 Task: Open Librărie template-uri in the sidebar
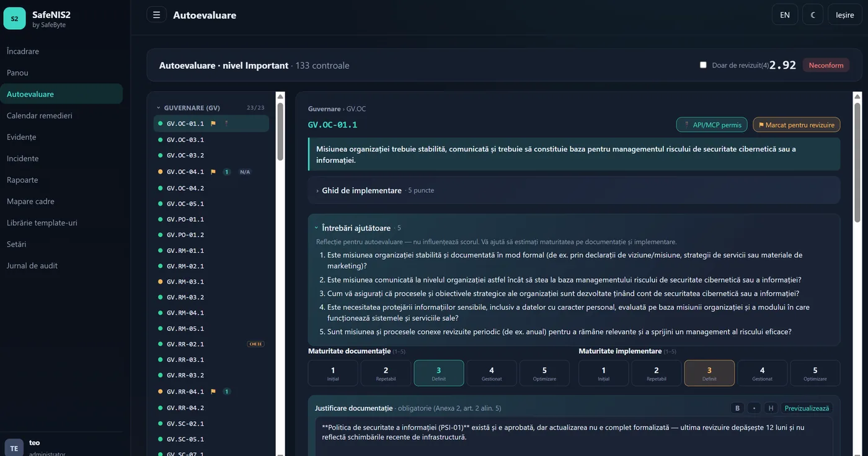61,222
